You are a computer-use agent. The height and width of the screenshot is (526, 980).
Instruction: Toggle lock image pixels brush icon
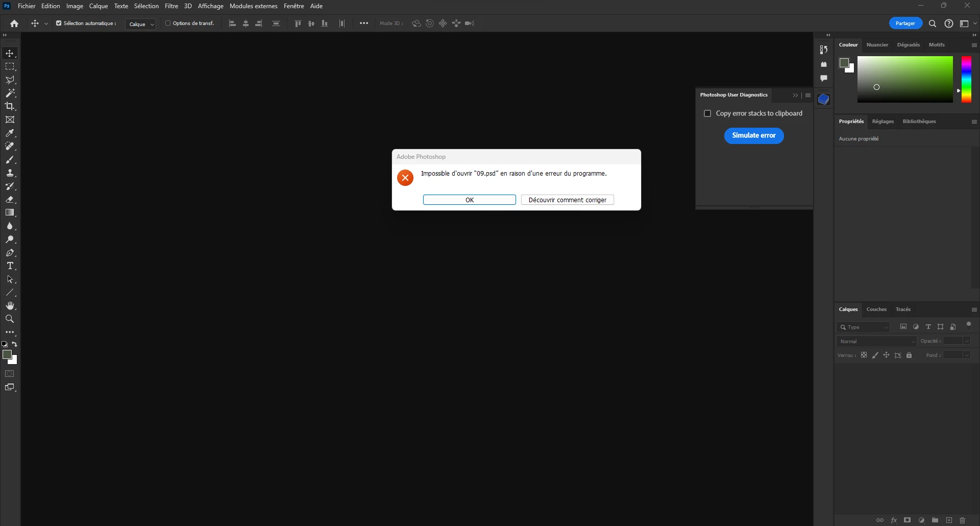coord(875,355)
